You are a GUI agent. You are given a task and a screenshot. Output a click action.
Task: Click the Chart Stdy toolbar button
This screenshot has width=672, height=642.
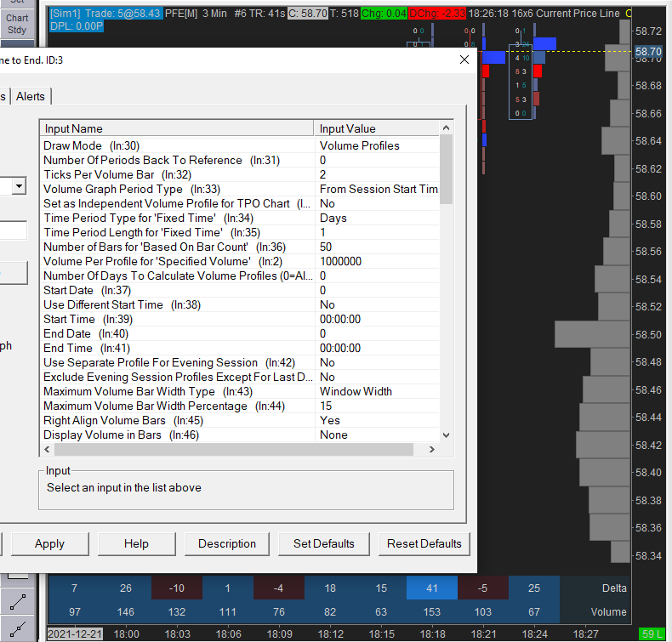point(17,24)
